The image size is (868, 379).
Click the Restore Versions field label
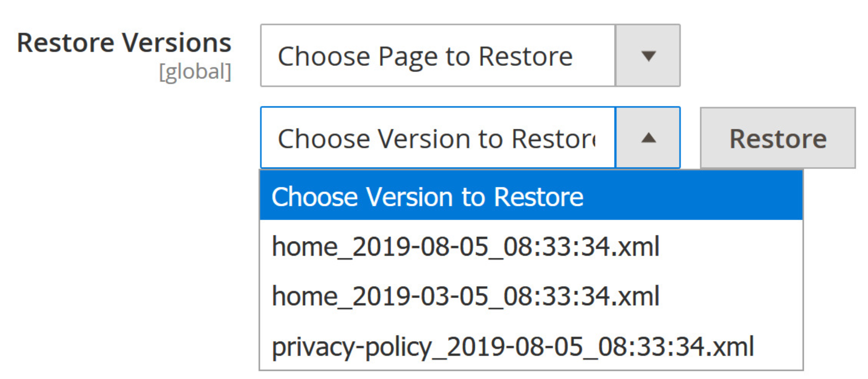(x=124, y=43)
